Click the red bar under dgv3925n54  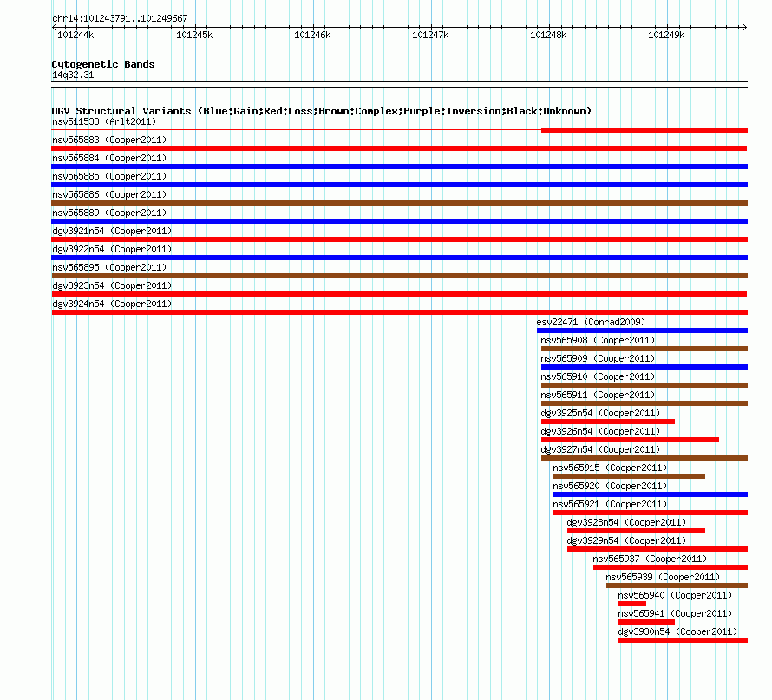click(608, 422)
